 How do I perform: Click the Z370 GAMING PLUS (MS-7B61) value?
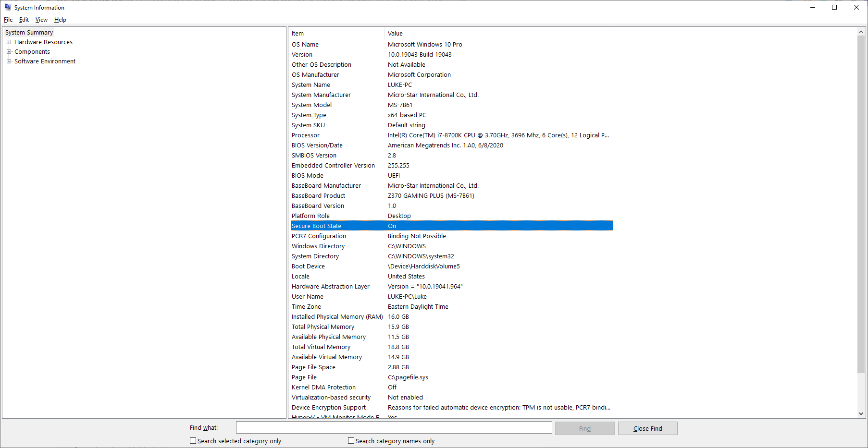click(431, 196)
